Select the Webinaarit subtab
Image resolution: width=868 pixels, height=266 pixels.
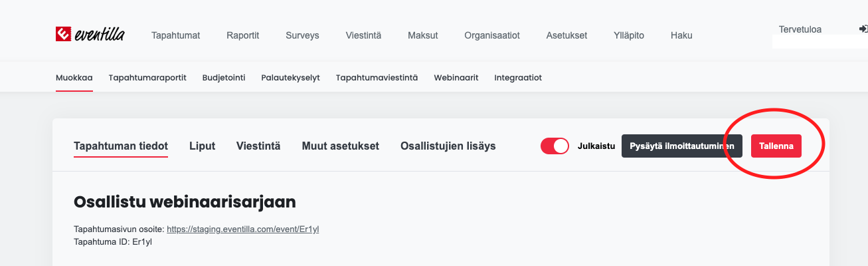456,78
